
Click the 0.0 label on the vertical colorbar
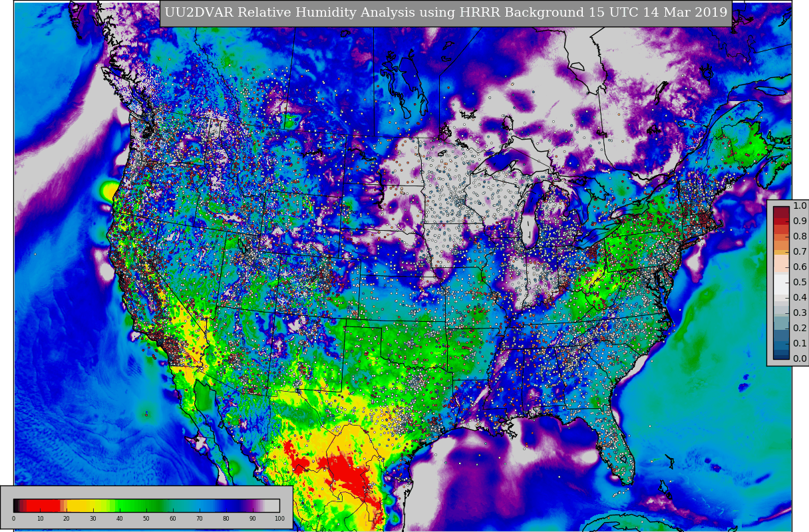click(800, 359)
